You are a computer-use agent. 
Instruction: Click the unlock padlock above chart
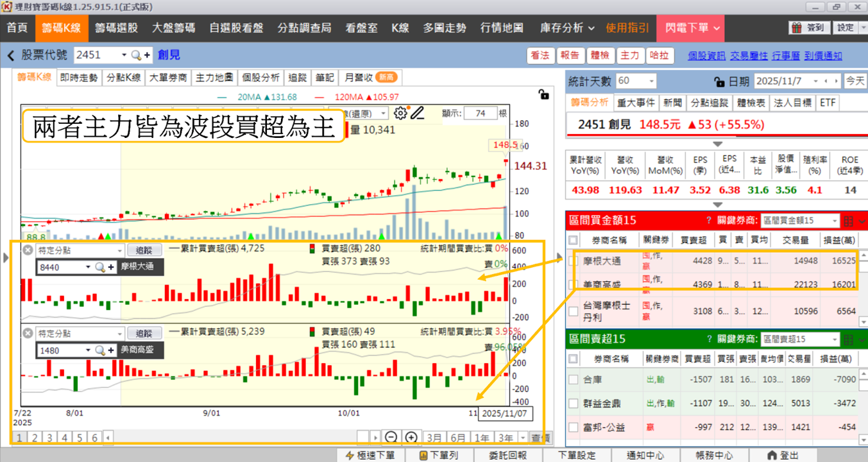tap(543, 94)
